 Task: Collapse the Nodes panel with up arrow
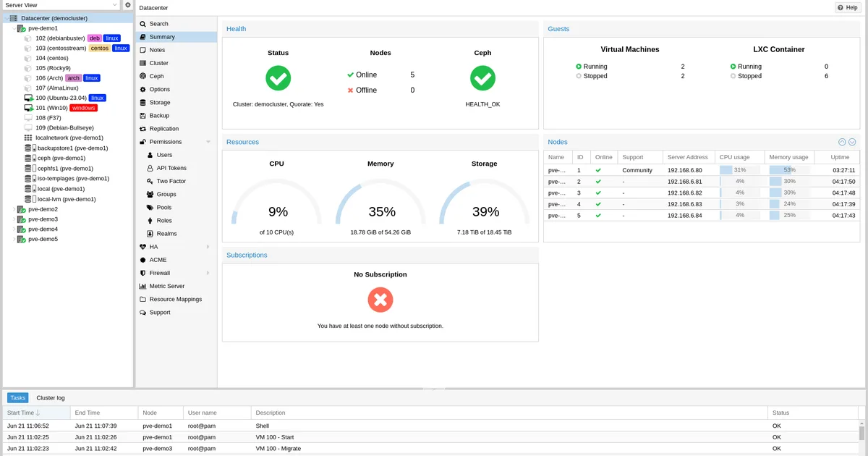pyautogui.click(x=842, y=142)
